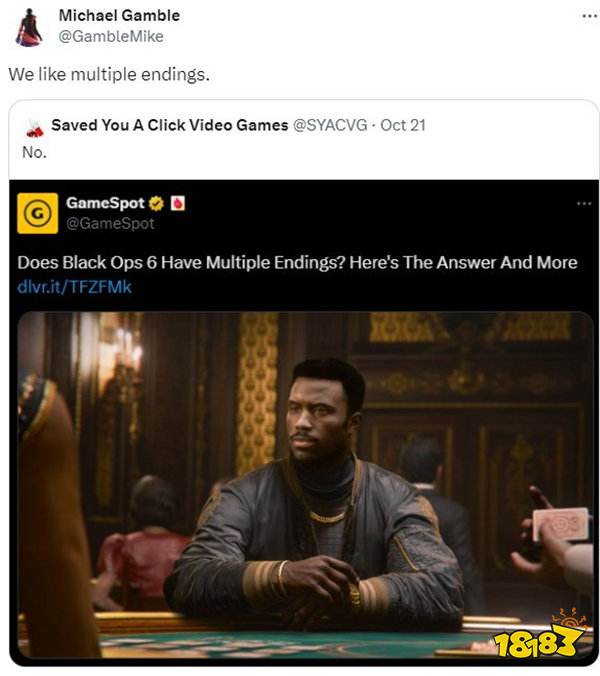
Task: Click the GameSpot account name
Action: coord(105,203)
